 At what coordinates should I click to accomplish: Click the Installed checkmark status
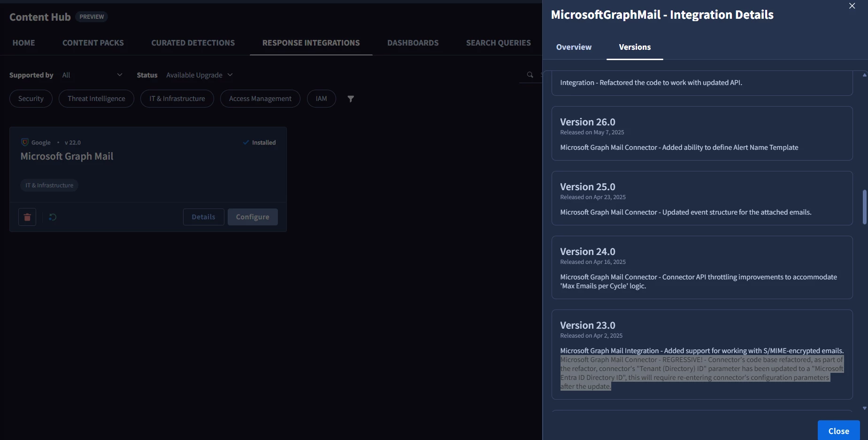(259, 142)
